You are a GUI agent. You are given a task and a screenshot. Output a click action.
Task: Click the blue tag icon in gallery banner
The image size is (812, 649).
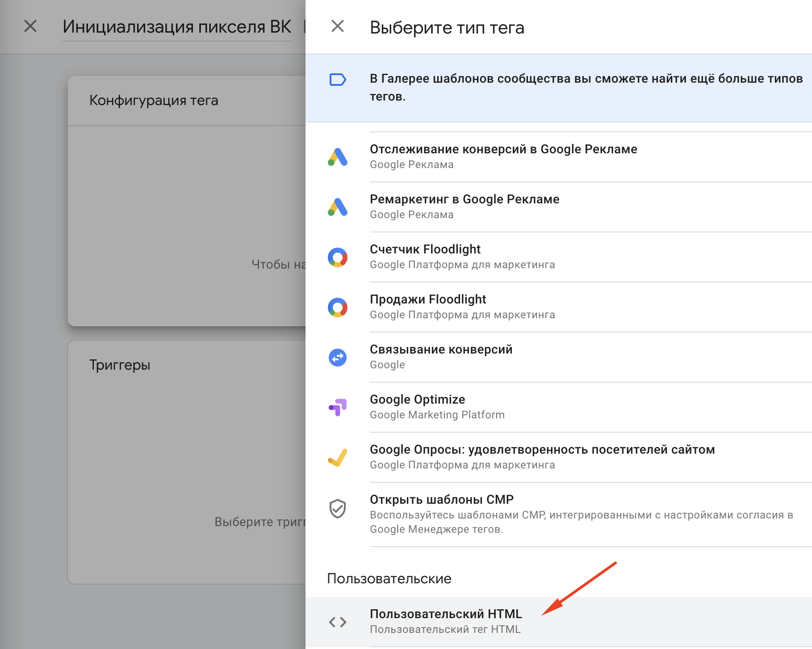338,80
